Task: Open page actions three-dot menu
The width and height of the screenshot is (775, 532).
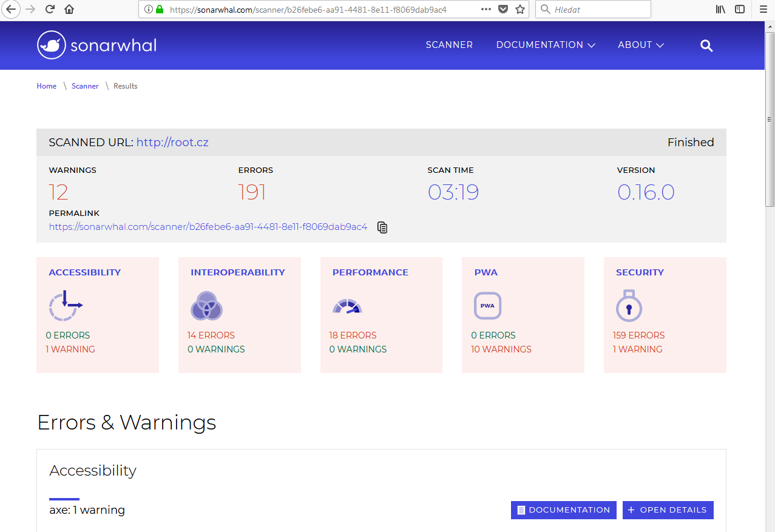Action: tap(486, 9)
